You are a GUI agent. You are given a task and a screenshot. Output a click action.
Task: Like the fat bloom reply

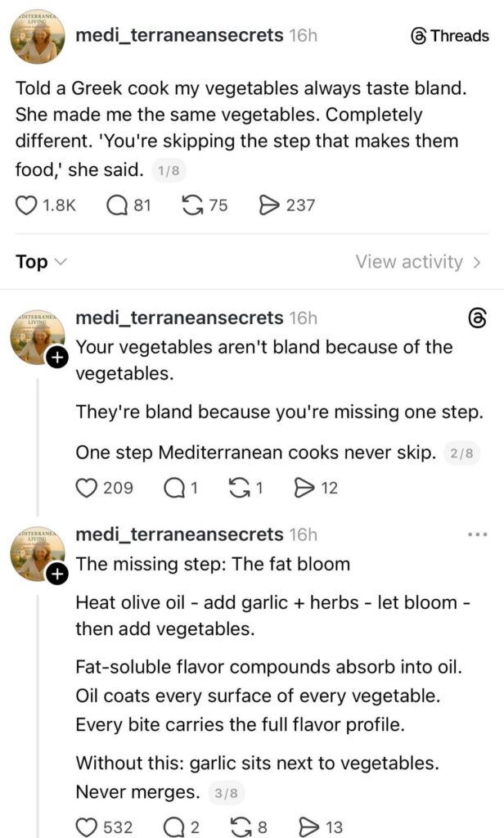point(88,828)
